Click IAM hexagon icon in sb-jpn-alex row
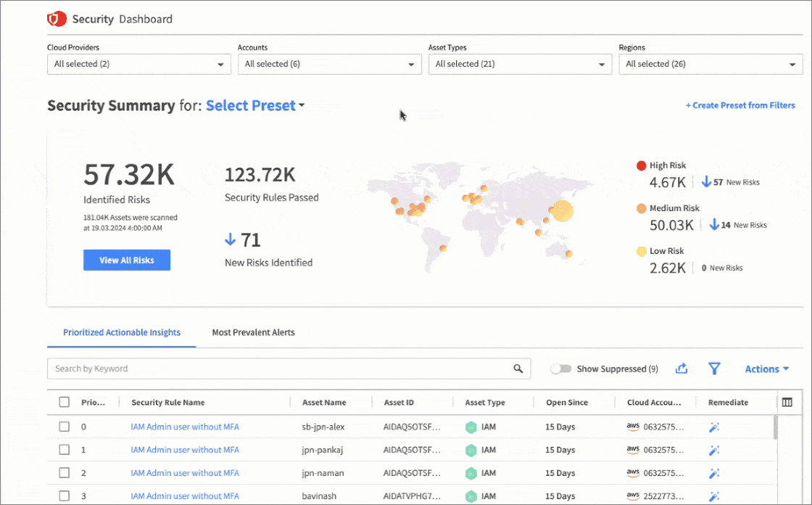The width and height of the screenshot is (812, 505). pos(471,427)
